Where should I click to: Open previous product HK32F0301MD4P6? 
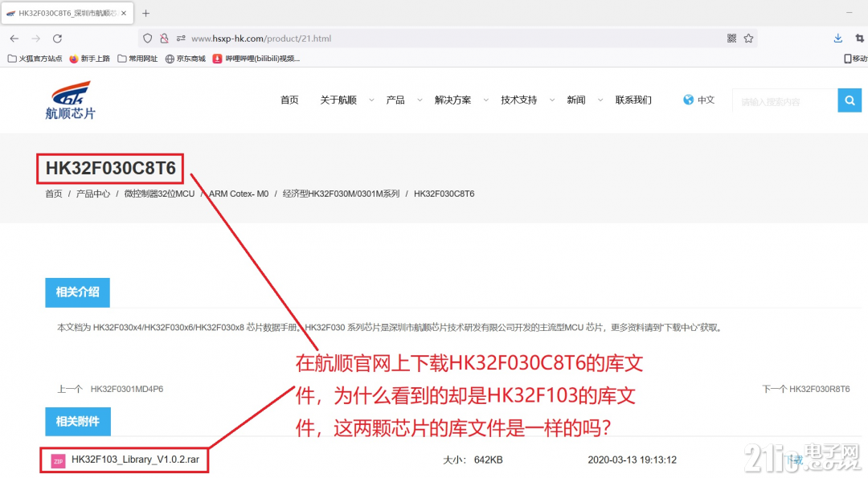(127, 389)
